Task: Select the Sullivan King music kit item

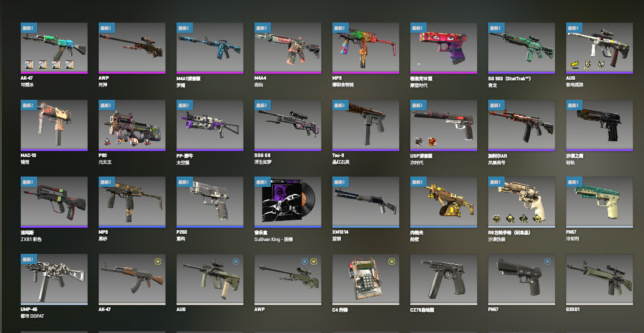Action: pos(288,203)
